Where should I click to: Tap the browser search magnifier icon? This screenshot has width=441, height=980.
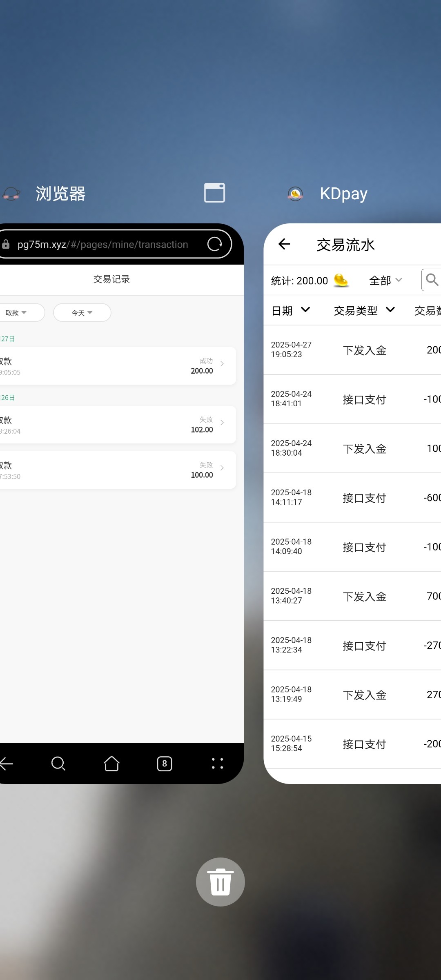[58, 763]
